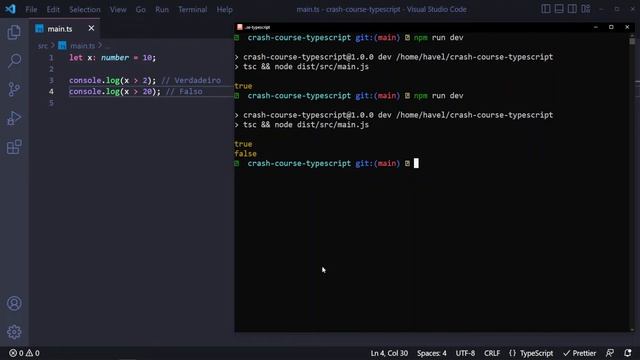Viewport: 640px width, 360px height.
Task: Open the Accounts menu icon
Action: pos(14,303)
